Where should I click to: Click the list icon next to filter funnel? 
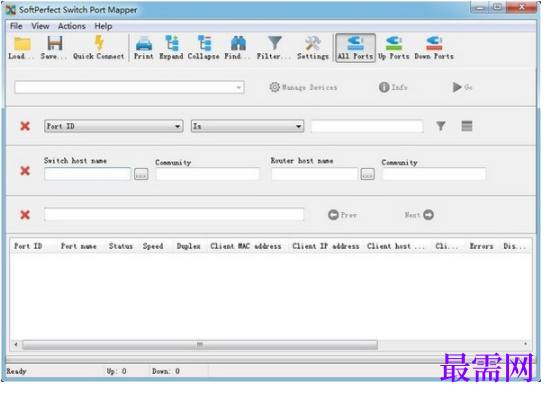click(x=467, y=126)
